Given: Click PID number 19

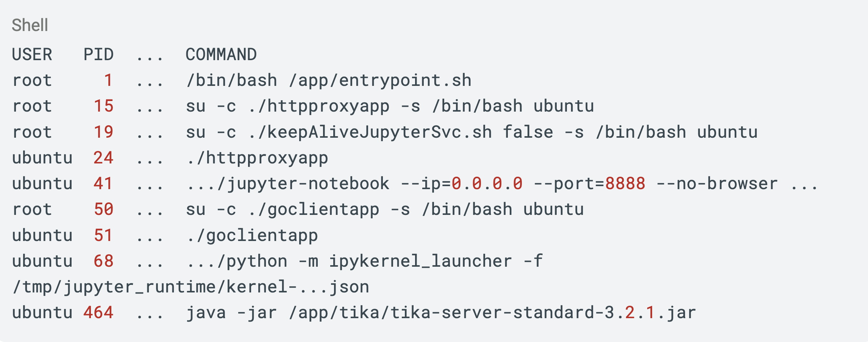Looking at the screenshot, I should tap(103, 132).
